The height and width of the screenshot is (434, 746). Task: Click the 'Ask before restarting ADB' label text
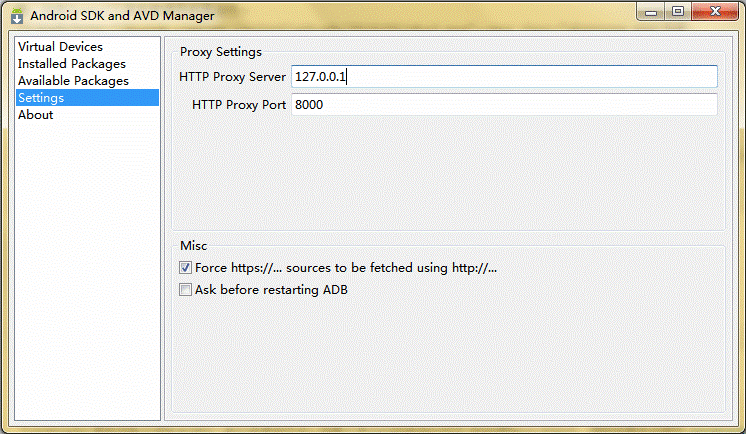pyautogui.click(x=271, y=290)
